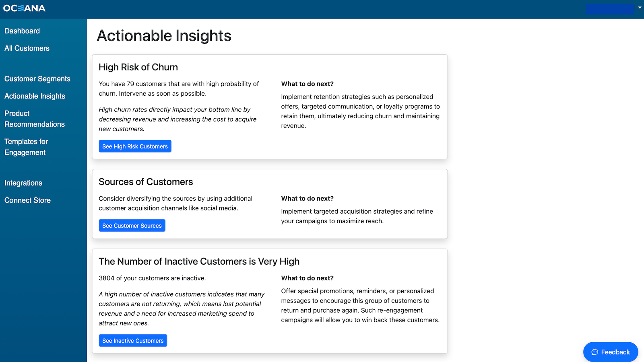Click See High Risk Customers button
This screenshot has height=362, width=644.
click(x=135, y=146)
